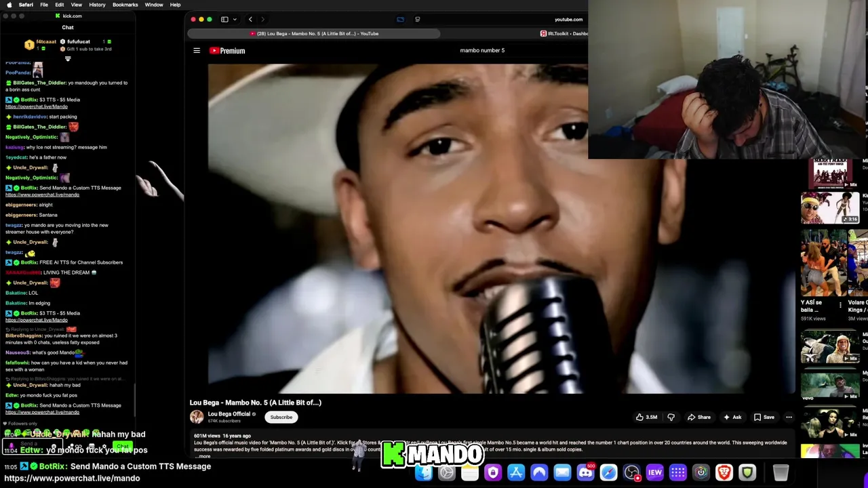
Task: Open the Mix suggested video thumbnail
Action: 829,174
